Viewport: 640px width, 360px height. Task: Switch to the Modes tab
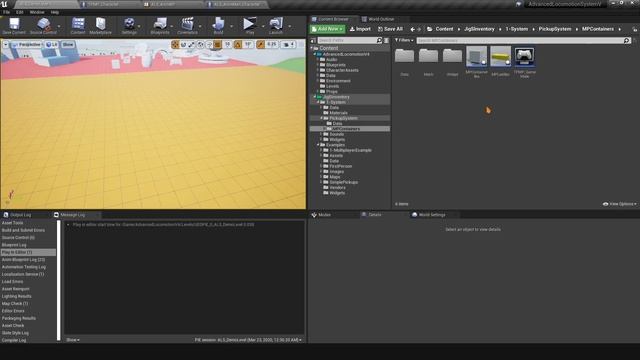click(x=324, y=215)
